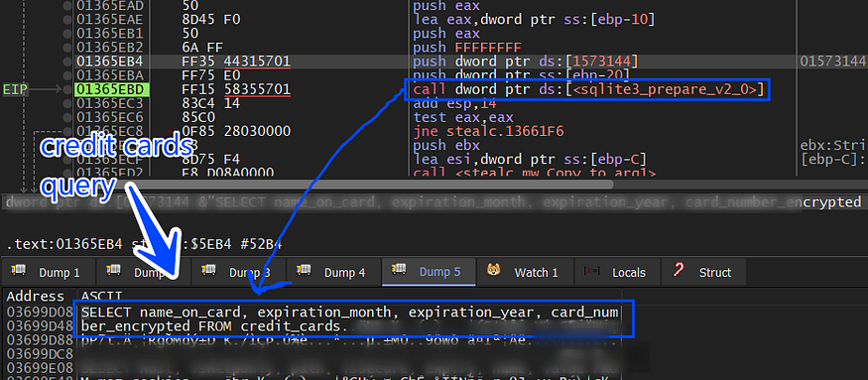Click the push FFFFFFFF instruction
The image size is (868, 380).
(x=468, y=47)
